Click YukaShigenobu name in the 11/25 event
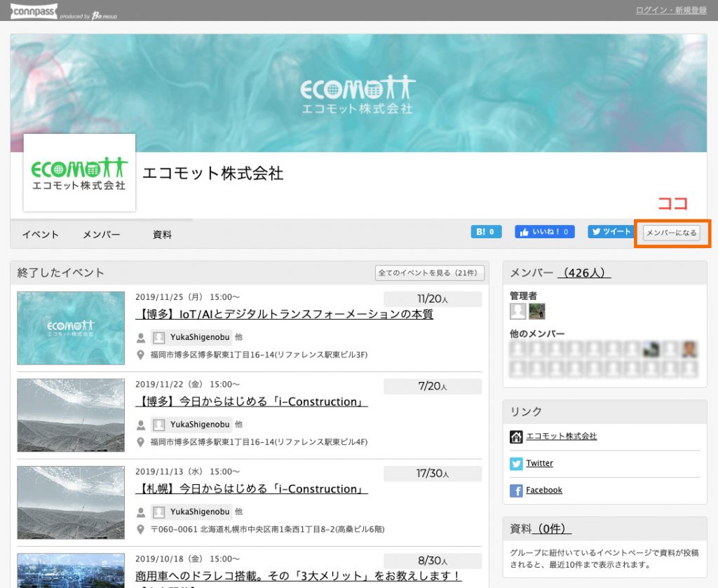The image size is (718, 588). click(x=200, y=337)
